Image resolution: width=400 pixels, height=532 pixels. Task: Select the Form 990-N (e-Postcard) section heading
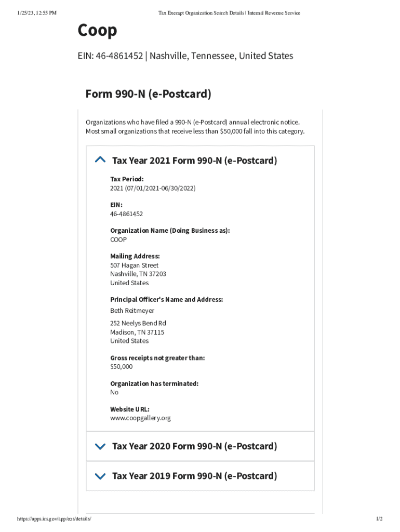tap(148, 94)
